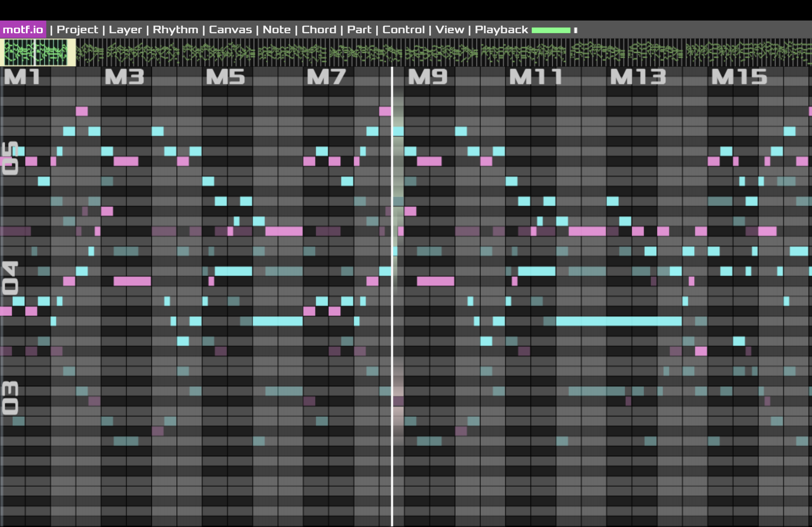Open the Canvas menu
The height and width of the screenshot is (527, 812).
click(x=230, y=30)
